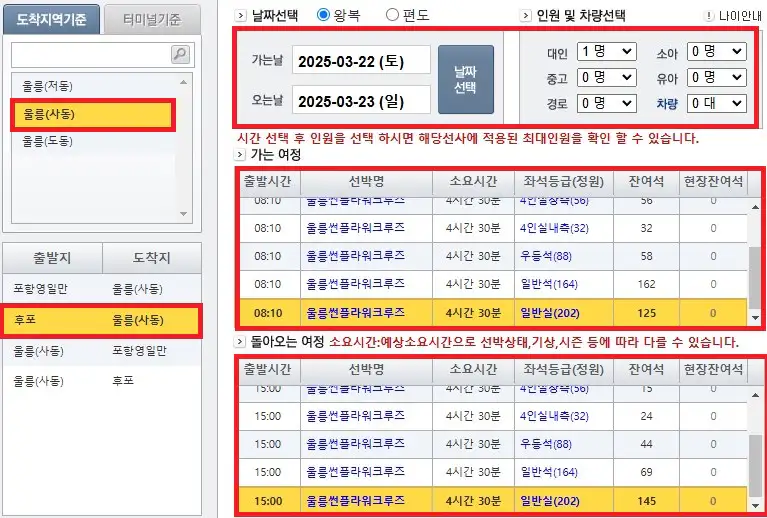Click 울릉썬플라워크루즈 in 08:10 우등석 row

click(356, 256)
